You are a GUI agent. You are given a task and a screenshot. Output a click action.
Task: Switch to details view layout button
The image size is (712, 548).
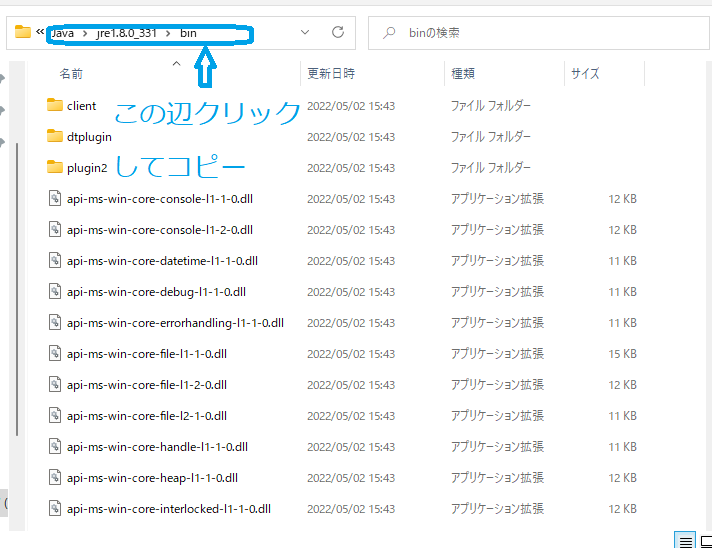(685, 540)
